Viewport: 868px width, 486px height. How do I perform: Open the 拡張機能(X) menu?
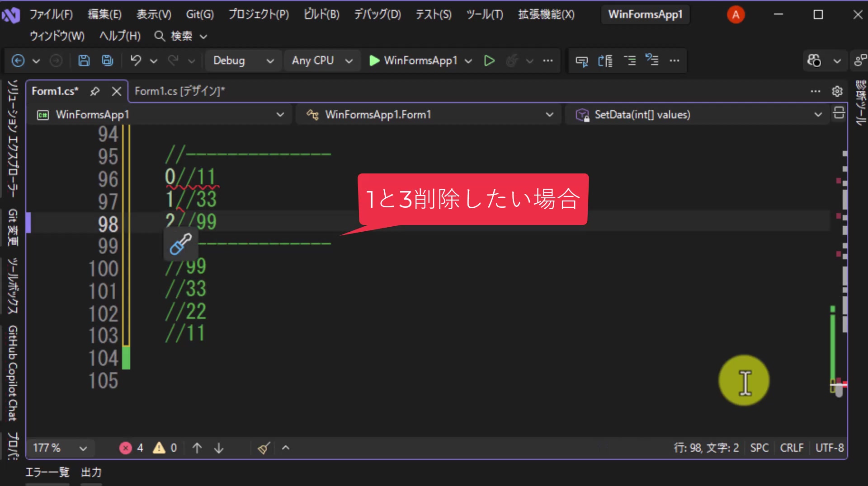coord(546,14)
